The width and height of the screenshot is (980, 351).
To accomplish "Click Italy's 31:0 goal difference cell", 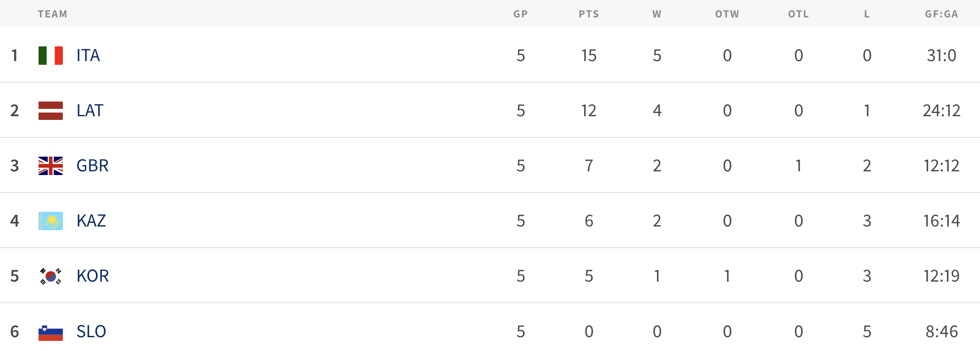I will [x=941, y=56].
